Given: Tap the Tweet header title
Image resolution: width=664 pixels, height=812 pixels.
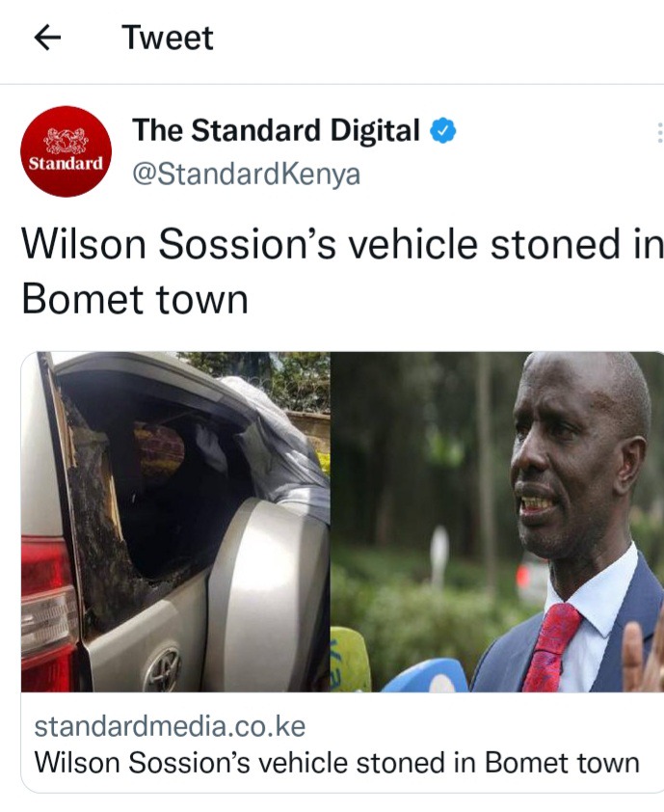Looking at the screenshot, I should (168, 38).
